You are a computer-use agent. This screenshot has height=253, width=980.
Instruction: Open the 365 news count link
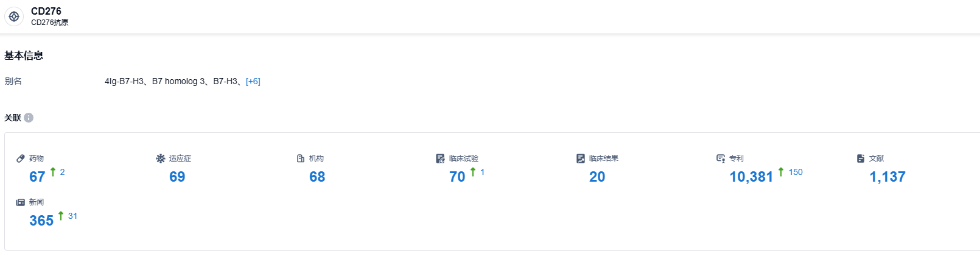pyautogui.click(x=41, y=221)
